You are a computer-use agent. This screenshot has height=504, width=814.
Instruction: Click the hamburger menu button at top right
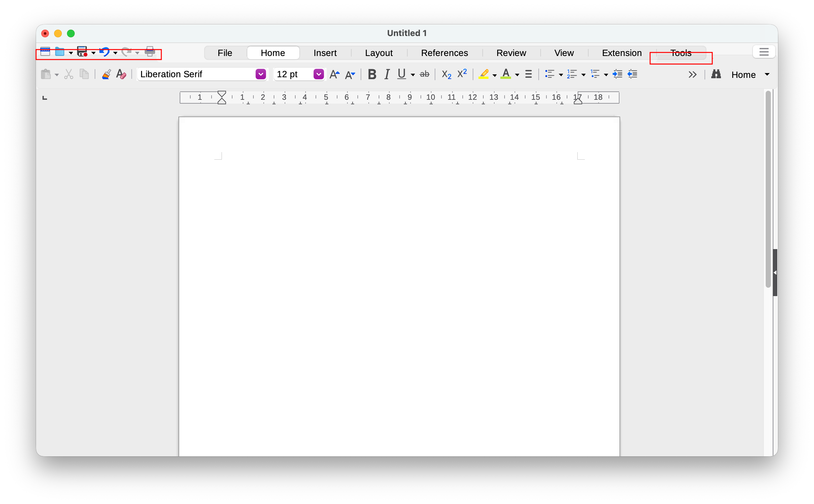pyautogui.click(x=763, y=52)
